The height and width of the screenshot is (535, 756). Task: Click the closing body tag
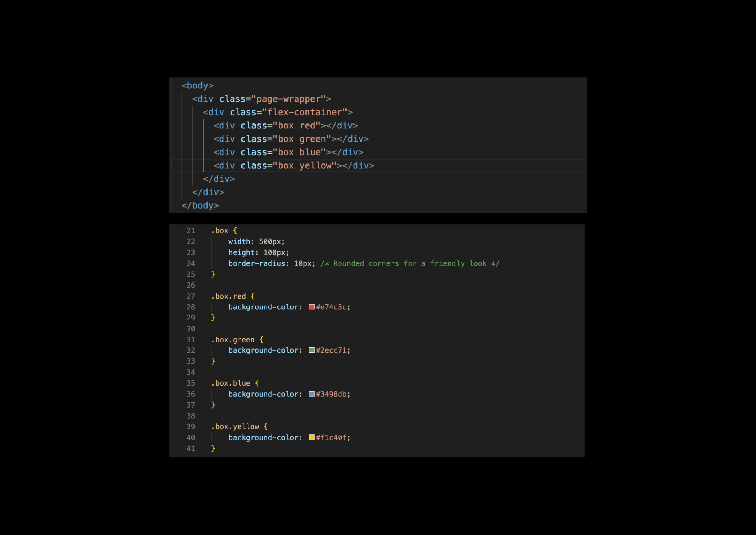[200, 206]
